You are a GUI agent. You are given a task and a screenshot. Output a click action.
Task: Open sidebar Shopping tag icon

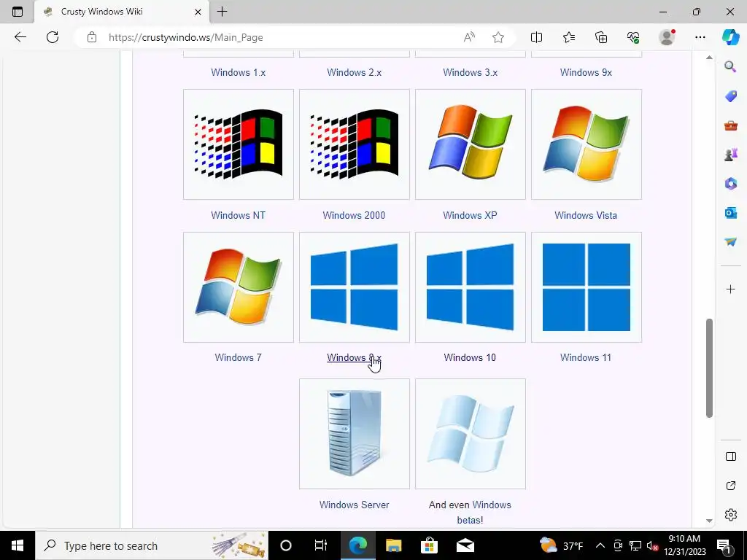point(730,96)
